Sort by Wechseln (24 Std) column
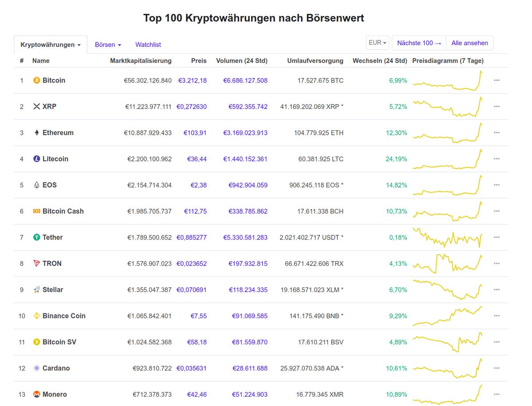Screen dimensions: 532x406 380,61
